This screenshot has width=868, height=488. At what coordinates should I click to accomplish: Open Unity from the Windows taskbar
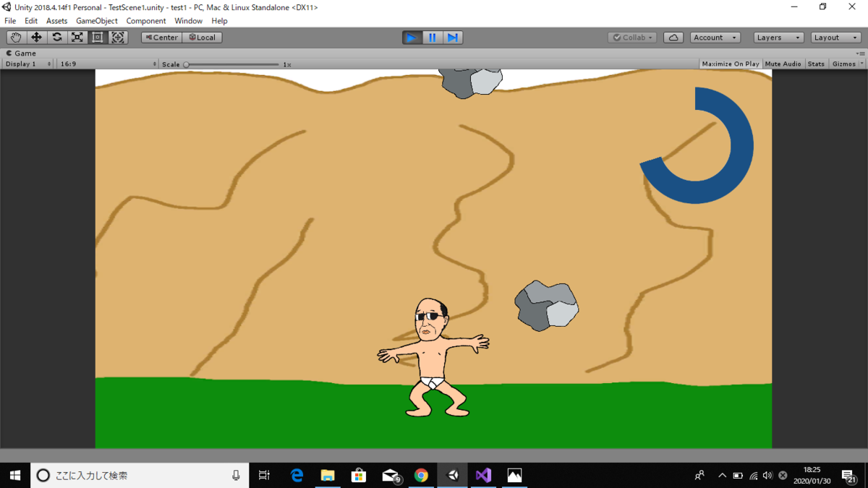tap(453, 475)
